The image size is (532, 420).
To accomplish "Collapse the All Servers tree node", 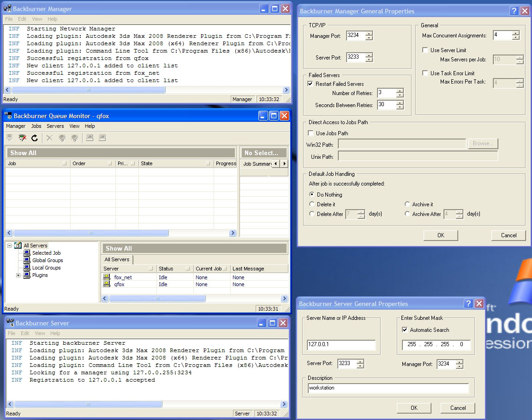I will [x=10, y=246].
